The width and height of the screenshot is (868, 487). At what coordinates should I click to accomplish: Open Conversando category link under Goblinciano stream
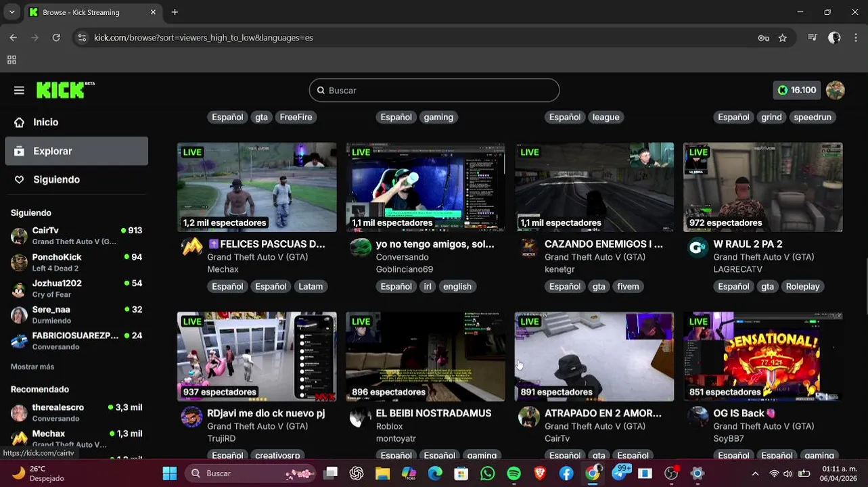click(402, 257)
